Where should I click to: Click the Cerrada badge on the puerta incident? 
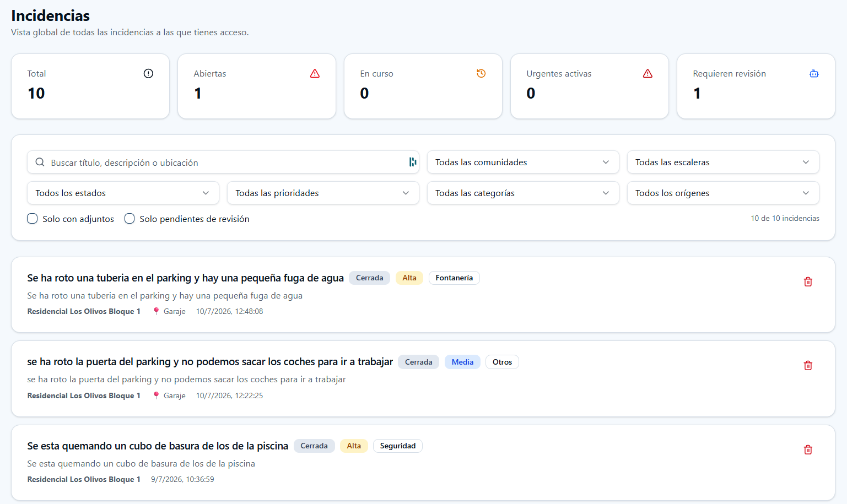pyautogui.click(x=418, y=362)
